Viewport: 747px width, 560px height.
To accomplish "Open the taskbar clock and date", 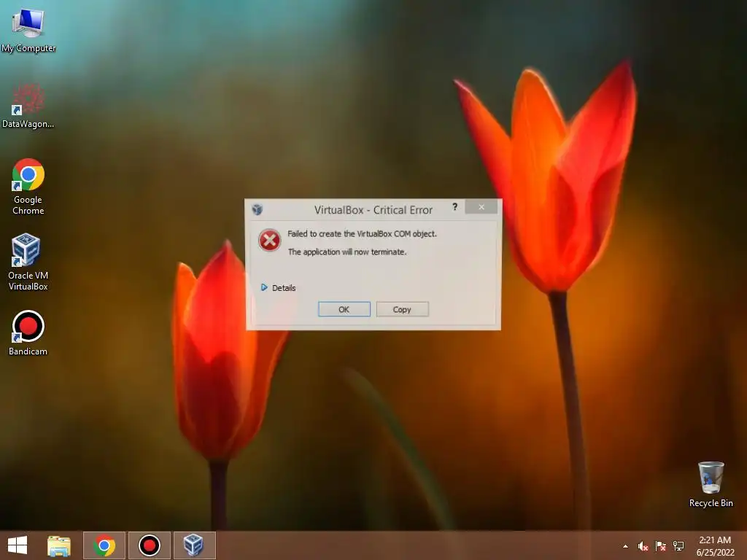I will tap(715, 546).
